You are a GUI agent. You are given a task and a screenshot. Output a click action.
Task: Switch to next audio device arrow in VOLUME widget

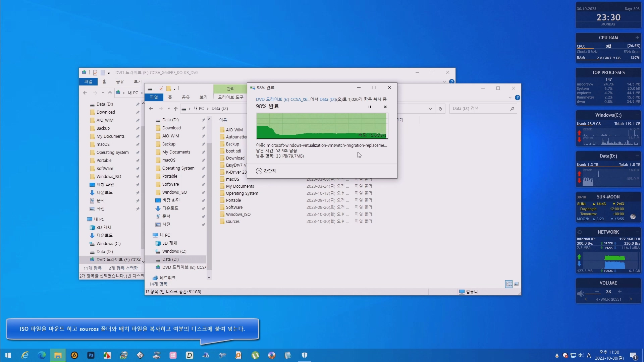[x=631, y=299]
